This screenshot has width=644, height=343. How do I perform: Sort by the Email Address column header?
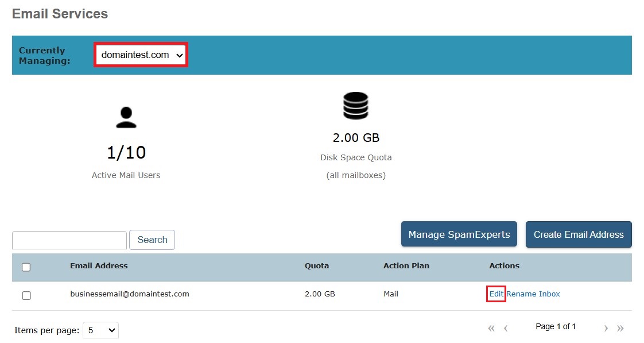[x=99, y=265]
